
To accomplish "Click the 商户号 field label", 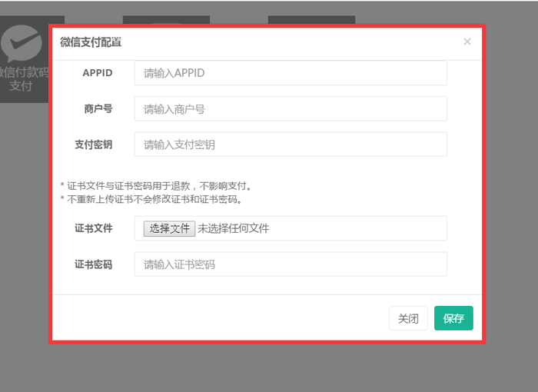I will (x=98, y=109).
